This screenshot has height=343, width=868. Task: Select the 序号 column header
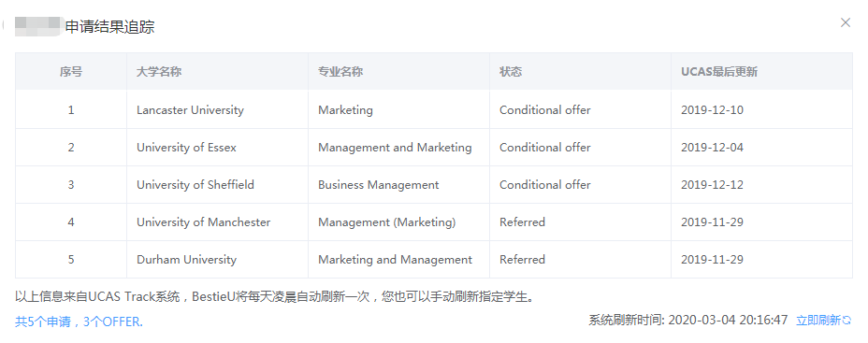click(x=71, y=72)
